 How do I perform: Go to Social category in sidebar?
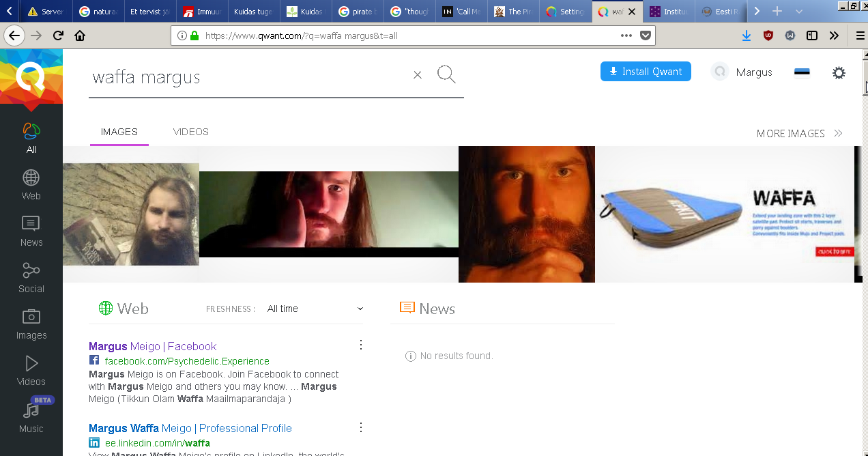[31, 278]
